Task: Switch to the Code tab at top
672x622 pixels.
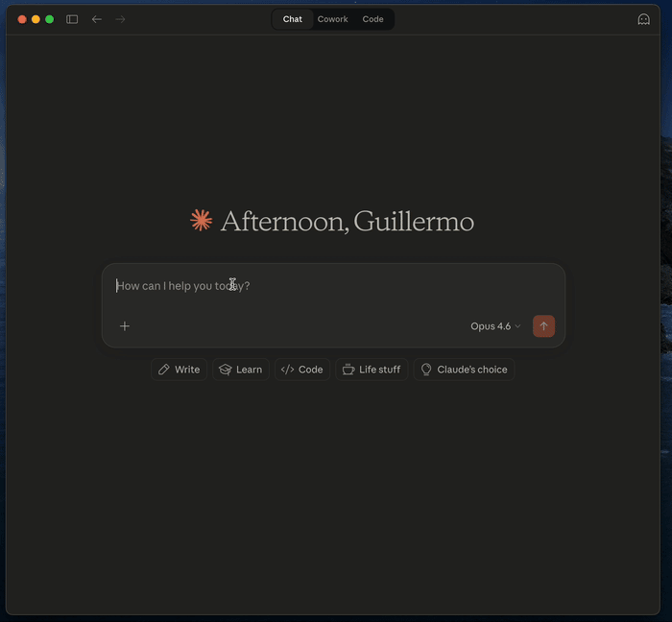Action: (372, 19)
